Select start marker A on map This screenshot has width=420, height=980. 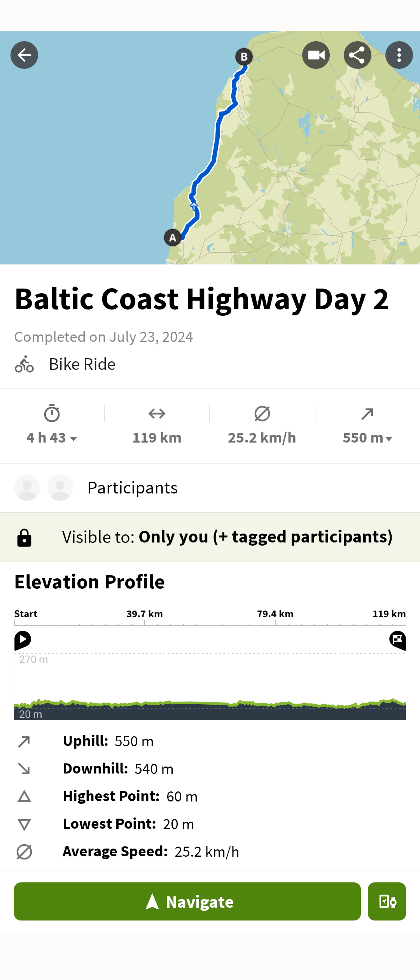tap(173, 238)
